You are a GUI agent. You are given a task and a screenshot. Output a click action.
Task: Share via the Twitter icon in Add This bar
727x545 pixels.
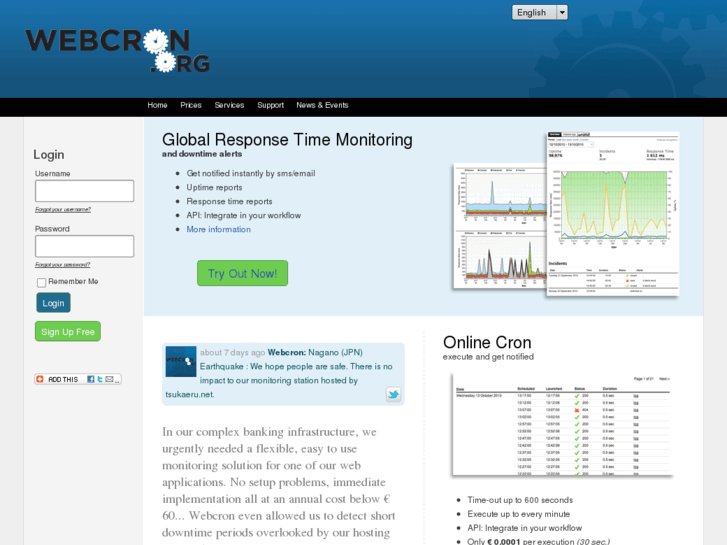(x=100, y=379)
